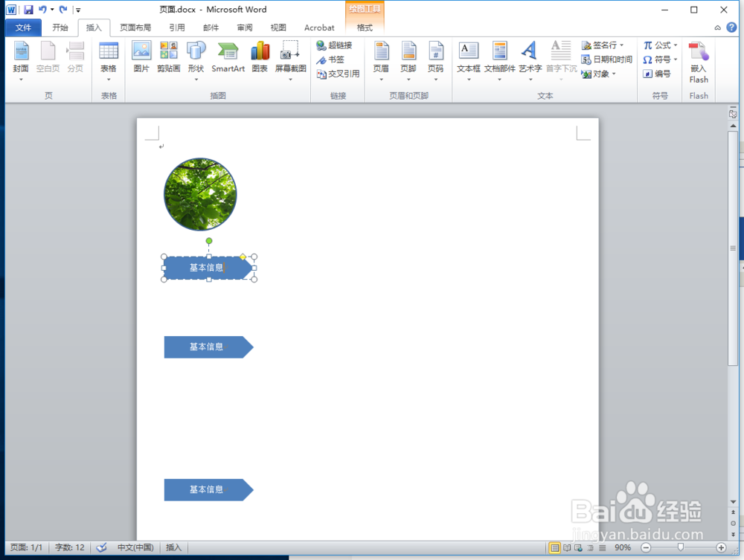Screen dimensions: 744x560
Task: Toggle Insert (插入) overtype mode in status bar
Action: pos(173,547)
